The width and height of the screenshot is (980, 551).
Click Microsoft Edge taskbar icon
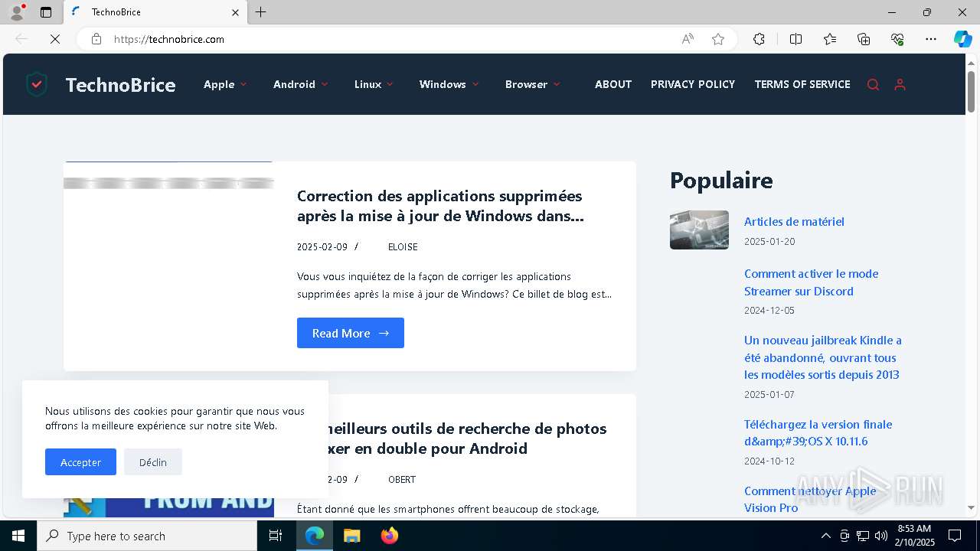pyautogui.click(x=315, y=536)
